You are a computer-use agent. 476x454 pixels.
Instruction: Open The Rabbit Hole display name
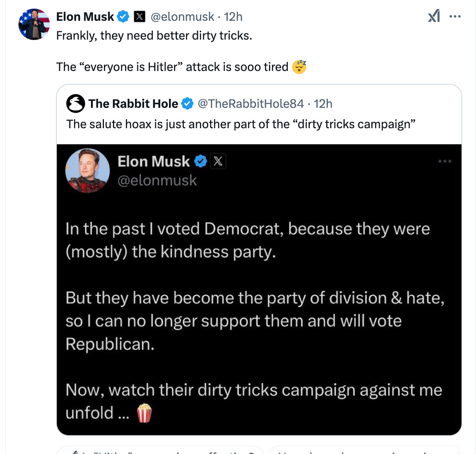[x=133, y=104]
